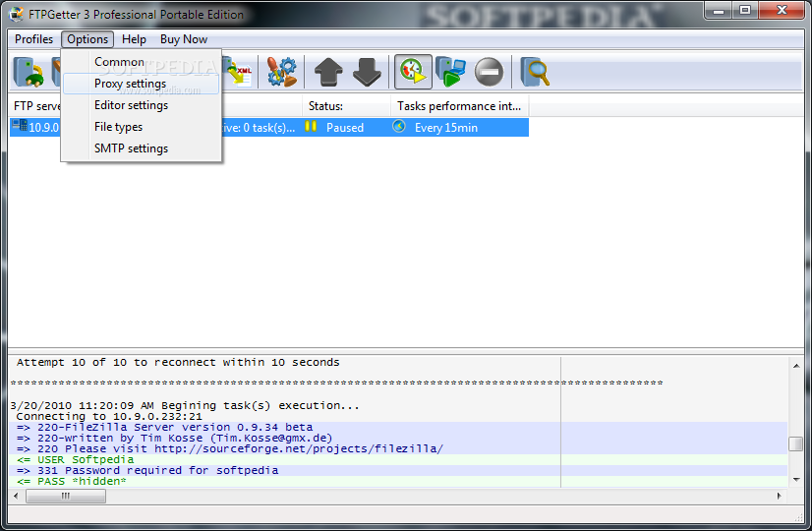Click the run tasks green play icon

(450, 72)
